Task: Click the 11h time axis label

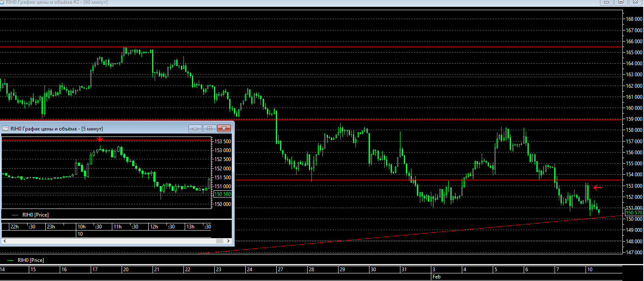Action: pos(117,227)
